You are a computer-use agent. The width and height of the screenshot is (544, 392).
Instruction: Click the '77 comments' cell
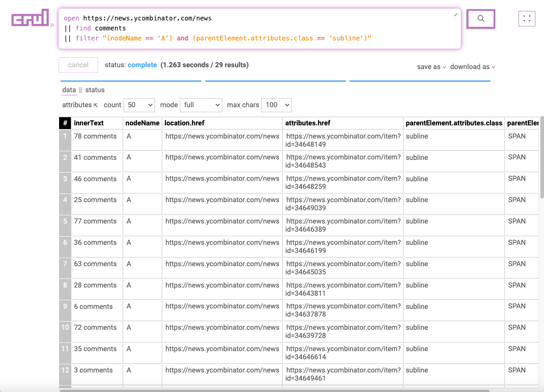tap(97, 225)
